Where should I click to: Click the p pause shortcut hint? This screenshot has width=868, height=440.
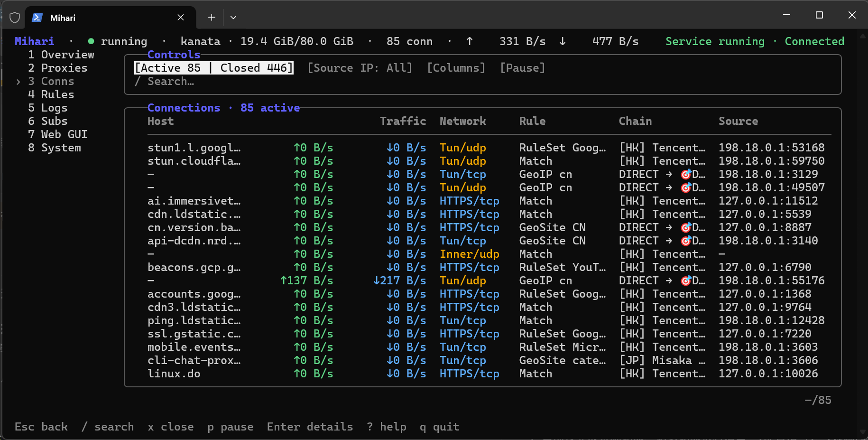tap(231, 427)
